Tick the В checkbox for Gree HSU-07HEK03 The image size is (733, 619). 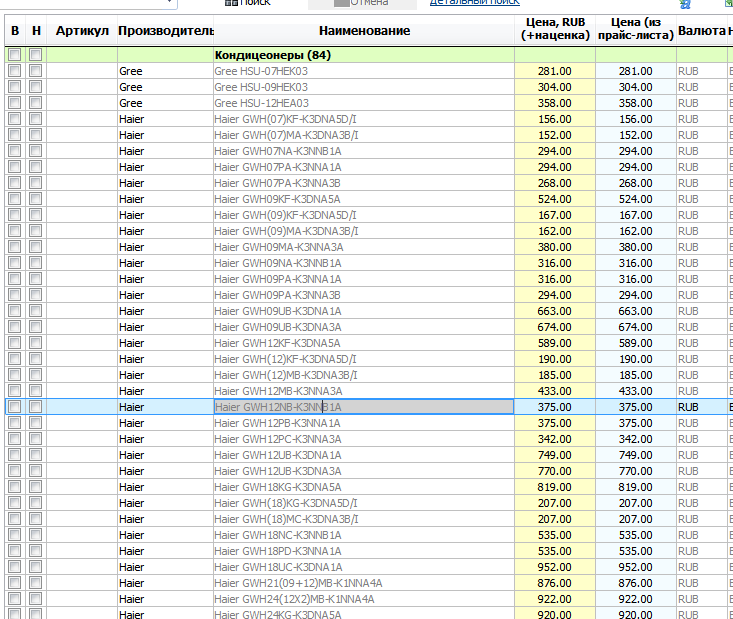(x=14, y=71)
